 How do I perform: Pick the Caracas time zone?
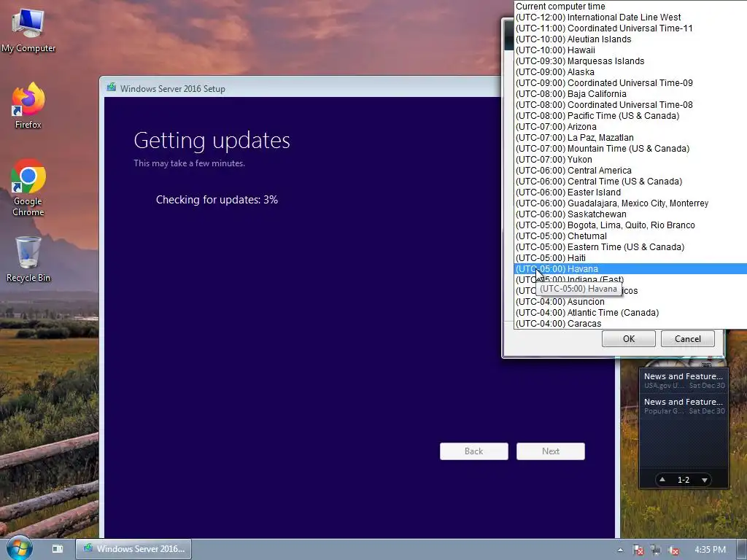[x=631, y=324]
